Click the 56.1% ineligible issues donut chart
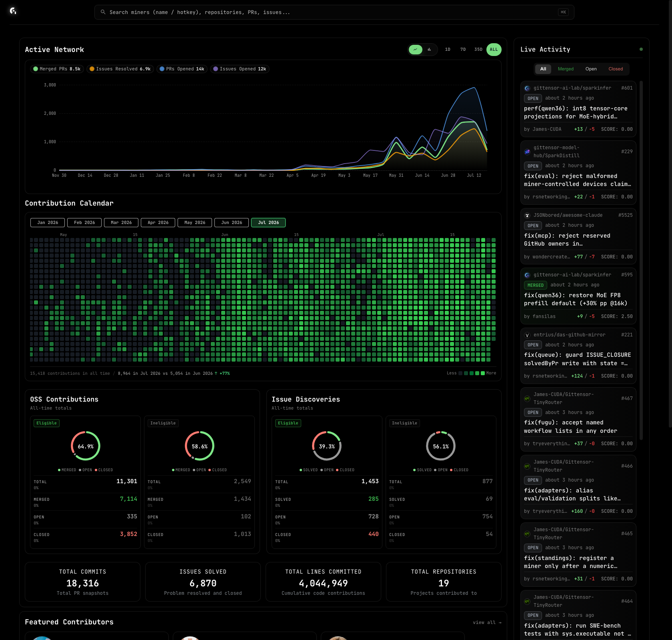Image resolution: width=672 pixels, height=640 pixels. (x=441, y=446)
